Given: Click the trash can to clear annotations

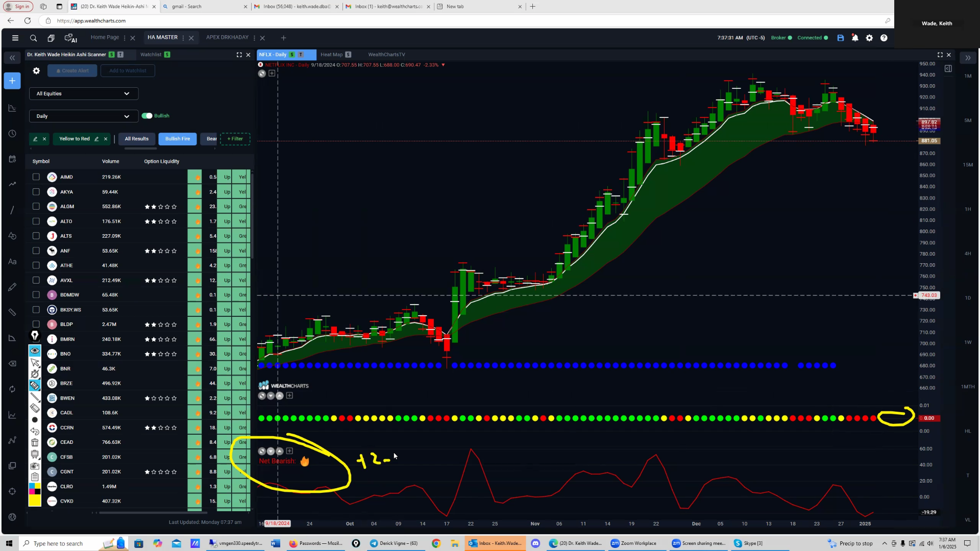Looking at the screenshot, I should click(35, 442).
